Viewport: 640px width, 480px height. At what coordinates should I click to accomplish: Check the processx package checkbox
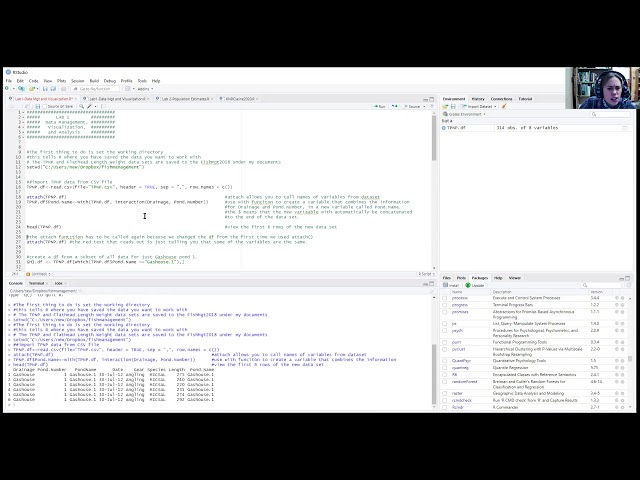pyautogui.click(x=445, y=298)
